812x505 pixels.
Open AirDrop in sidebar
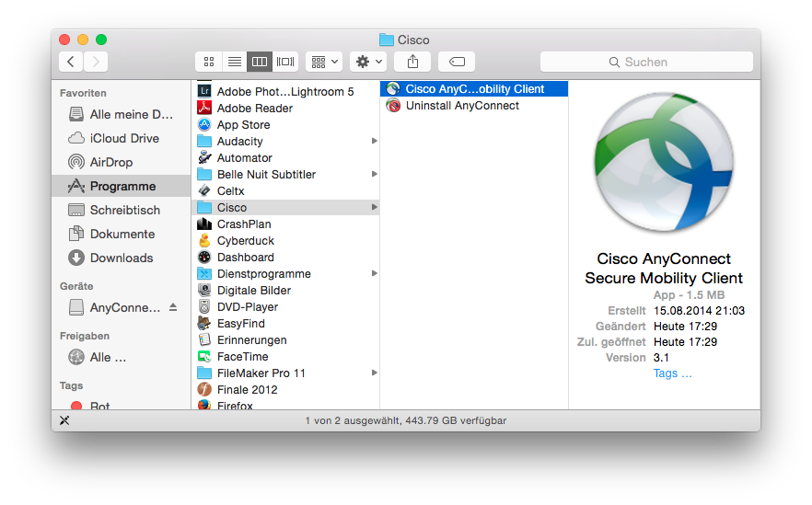(122, 162)
